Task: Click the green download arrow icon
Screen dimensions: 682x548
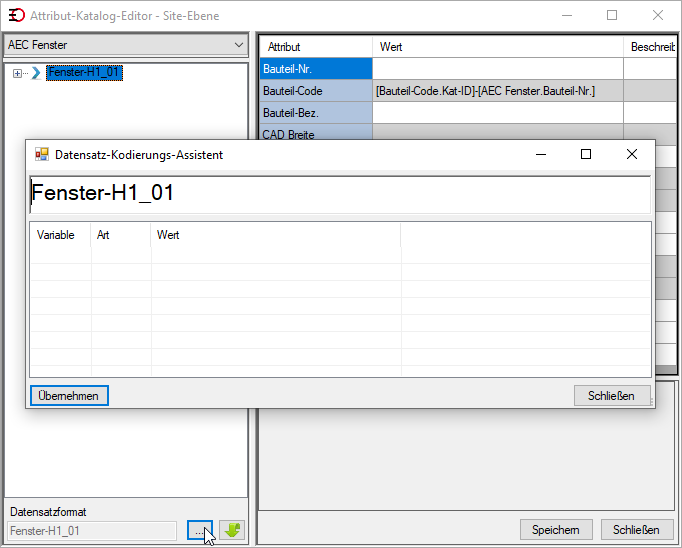Action: click(232, 530)
